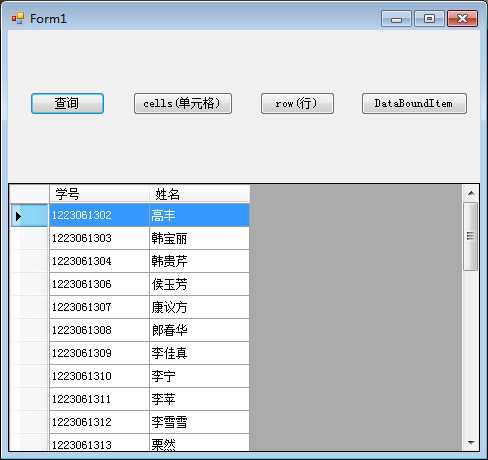Select cell 1223061310
The width and height of the screenshot is (488, 460).
[x=99, y=376]
